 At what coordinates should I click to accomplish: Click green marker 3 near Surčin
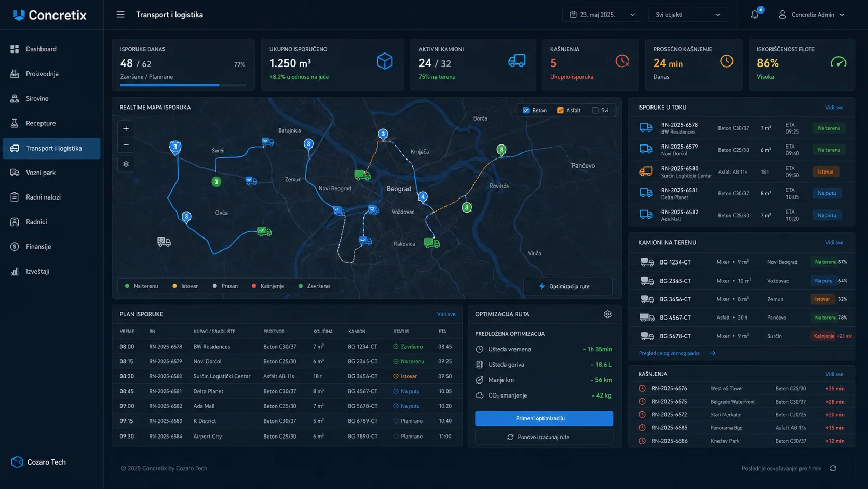pos(216,181)
